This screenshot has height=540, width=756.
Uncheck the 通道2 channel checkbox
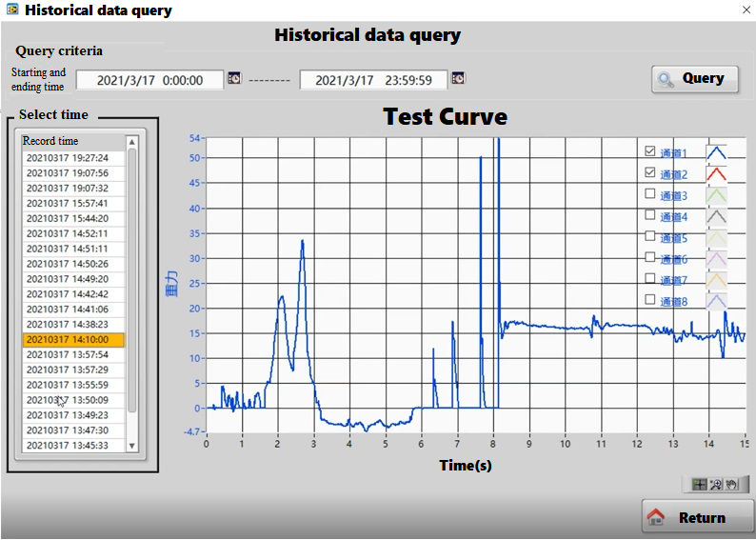pos(650,173)
